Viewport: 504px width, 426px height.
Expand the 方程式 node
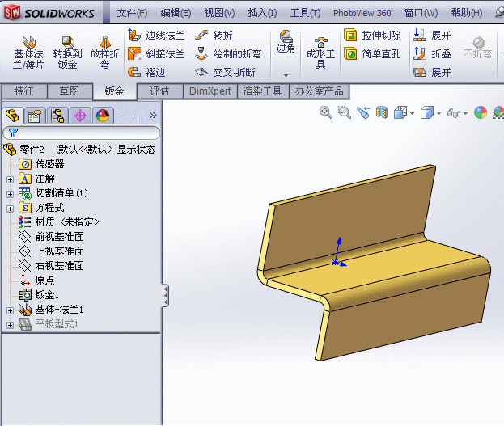point(10,209)
